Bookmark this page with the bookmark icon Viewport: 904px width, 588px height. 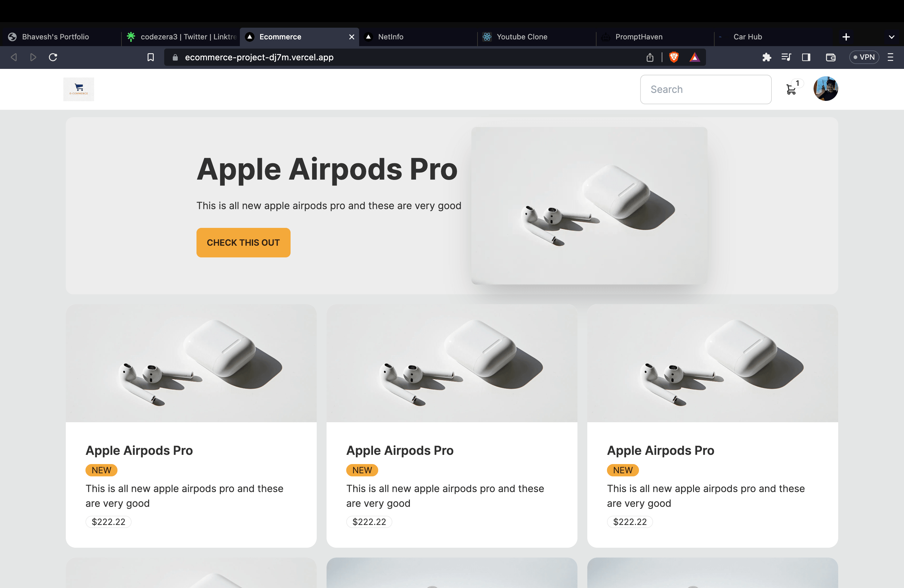151,58
